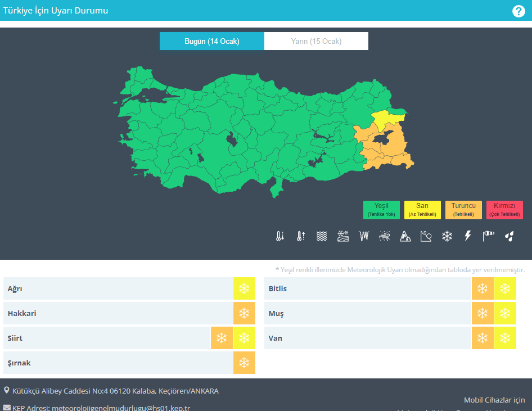Viewport: 532px width, 411px height.
Task: Select the raindrops precipitation icon
Action: coord(509,237)
